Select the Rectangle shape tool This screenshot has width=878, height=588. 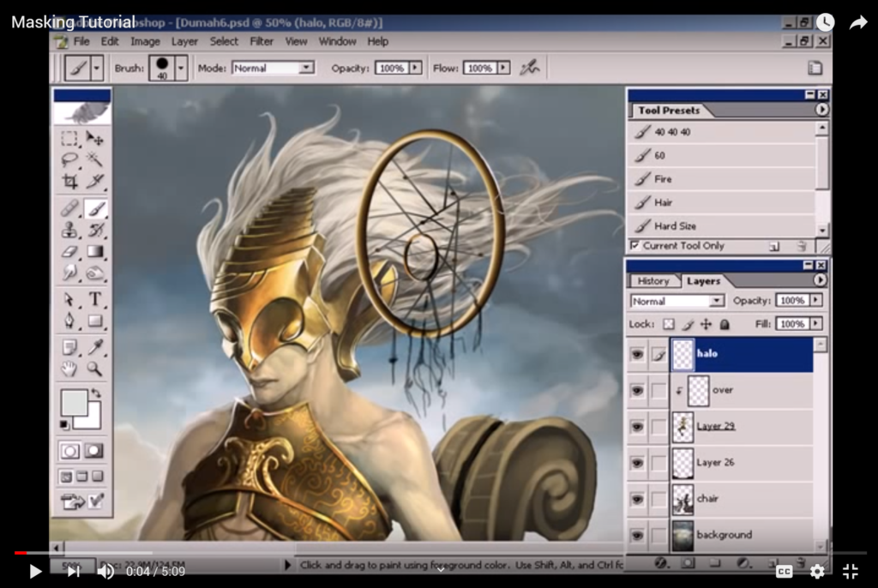point(94,321)
